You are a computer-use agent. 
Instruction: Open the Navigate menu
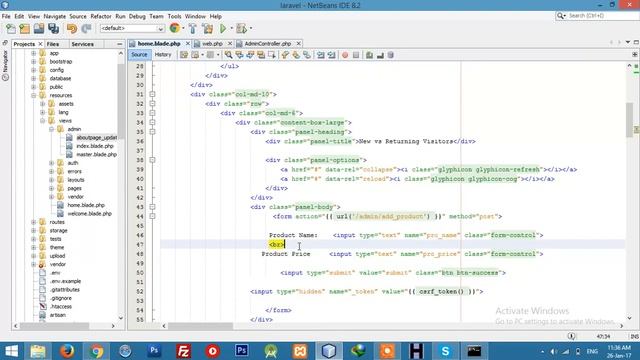coord(55,16)
